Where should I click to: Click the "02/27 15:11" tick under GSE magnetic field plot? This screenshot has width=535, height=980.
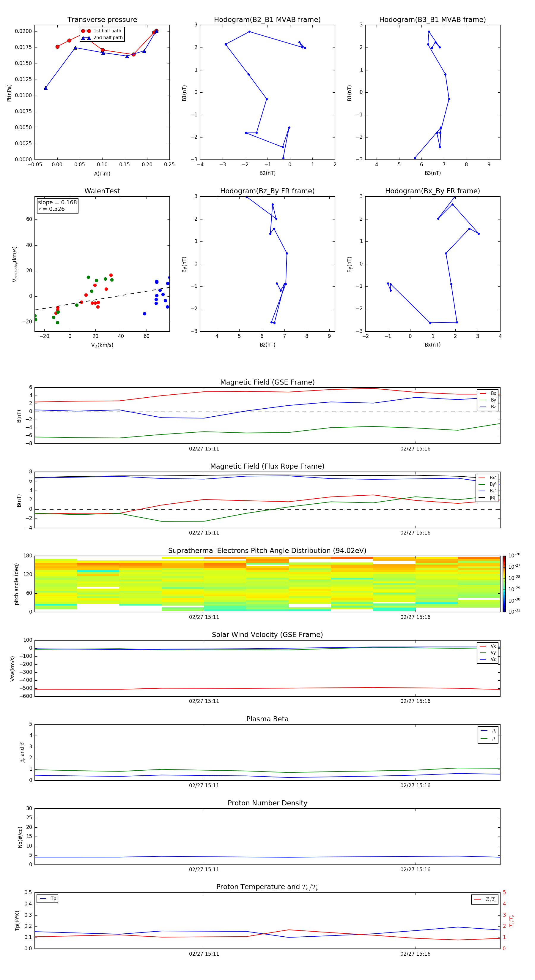click(204, 449)
